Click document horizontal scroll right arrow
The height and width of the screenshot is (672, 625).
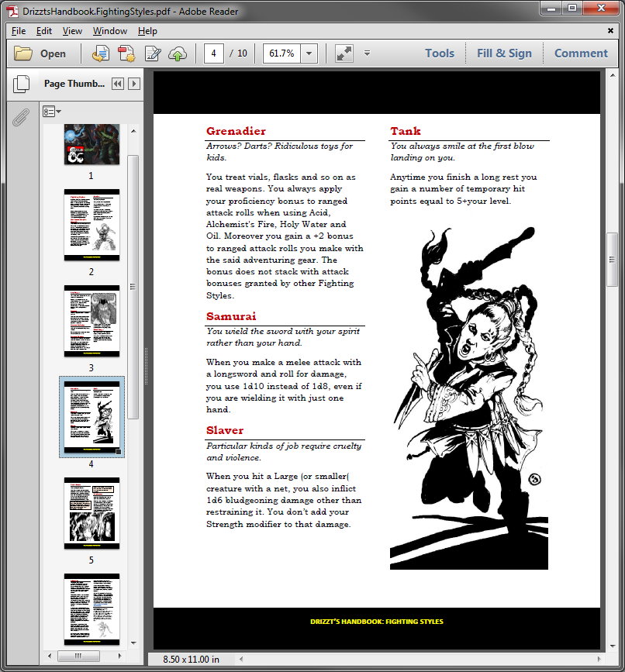tap(599, 659)
